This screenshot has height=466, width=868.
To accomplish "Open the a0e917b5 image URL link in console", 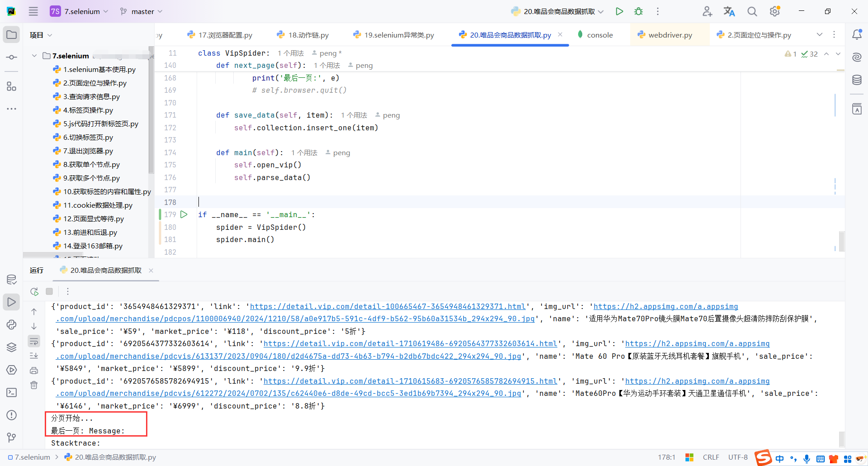I will pos(295,319).
